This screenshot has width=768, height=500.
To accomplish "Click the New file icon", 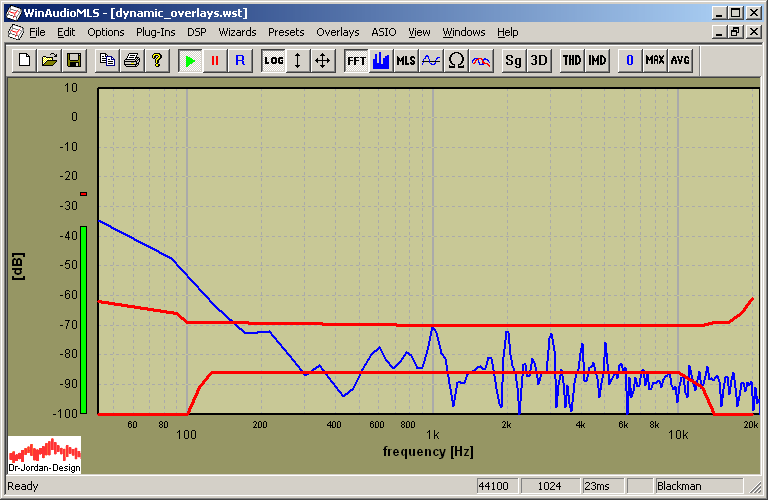I will point(25,60).
